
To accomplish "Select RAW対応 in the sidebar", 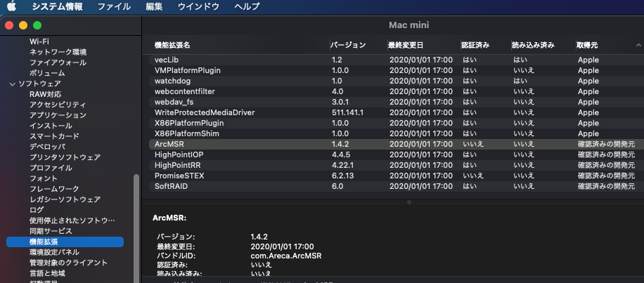I will (46, 94).
